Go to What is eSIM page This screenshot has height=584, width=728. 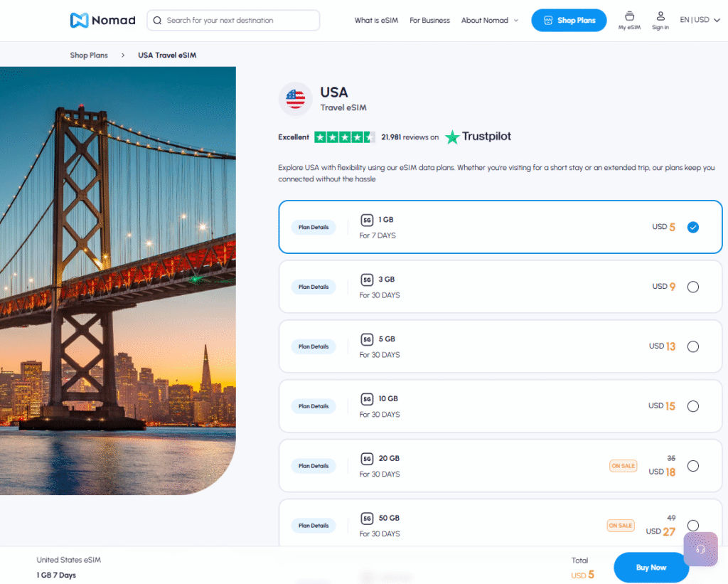pos(376,21)
